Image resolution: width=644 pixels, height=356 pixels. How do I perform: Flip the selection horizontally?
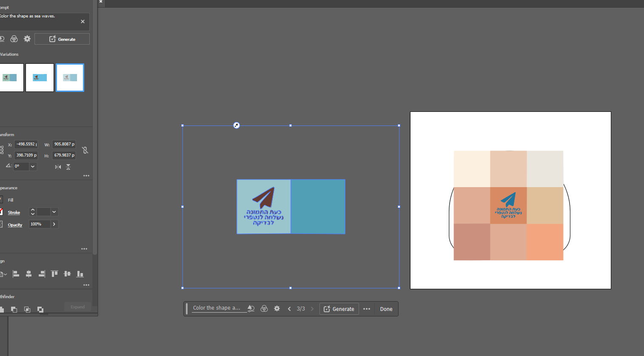coord(58,167)
